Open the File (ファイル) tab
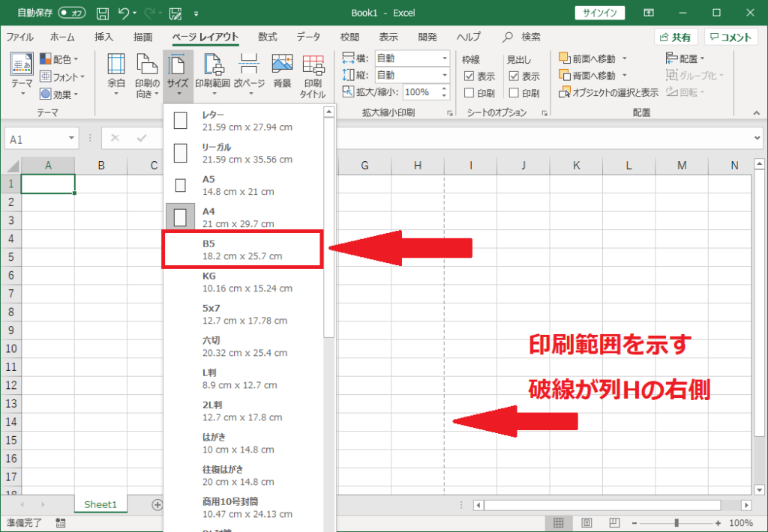This screenshot has width=768, height=532. [x=19, y=37]
